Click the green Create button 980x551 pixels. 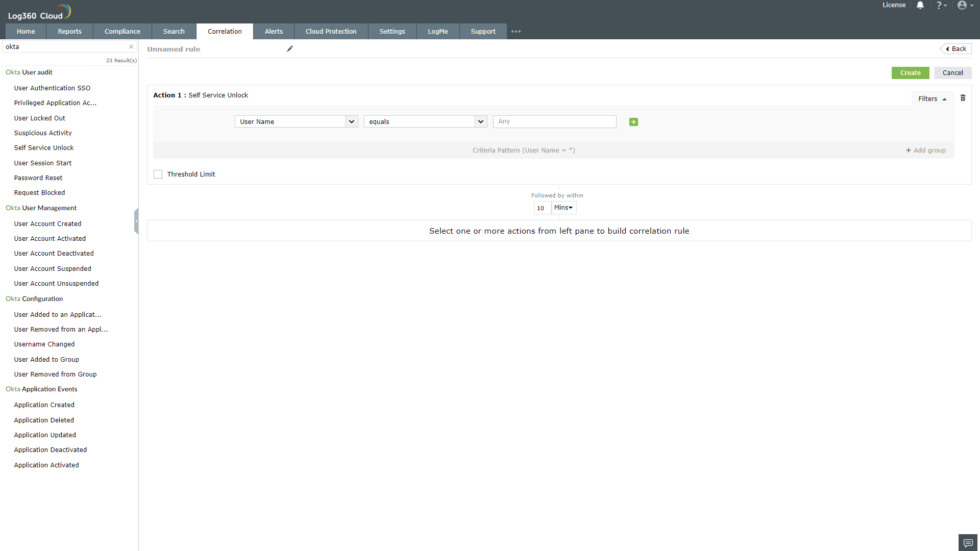(x=910, y=73)
